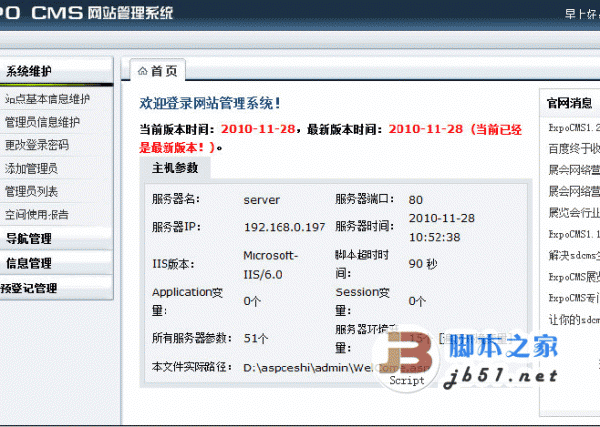Expand the 预登记管理 section
The image size is (600, 427).
click(56, 288)
